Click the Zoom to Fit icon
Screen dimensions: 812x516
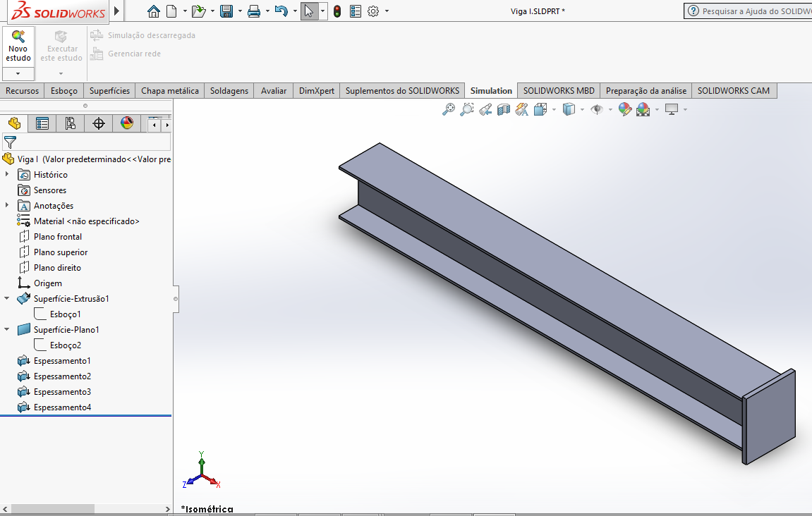coord(448,109)
